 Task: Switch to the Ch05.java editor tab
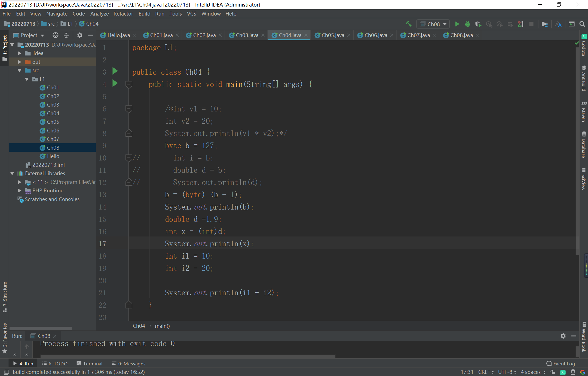coord(332,35)
